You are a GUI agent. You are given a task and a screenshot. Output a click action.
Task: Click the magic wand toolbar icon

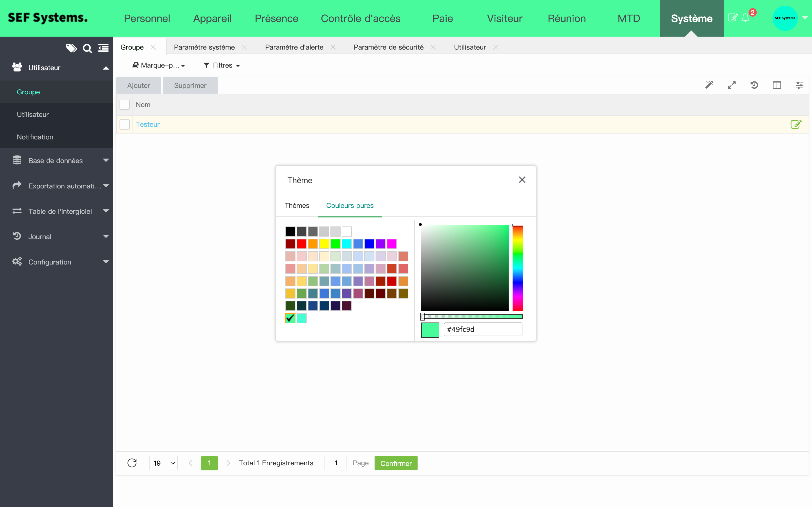[x=709, y=85]
